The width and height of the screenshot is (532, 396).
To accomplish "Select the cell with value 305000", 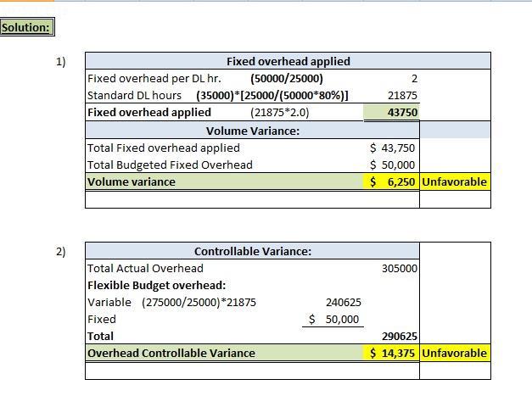I will 399,268.
